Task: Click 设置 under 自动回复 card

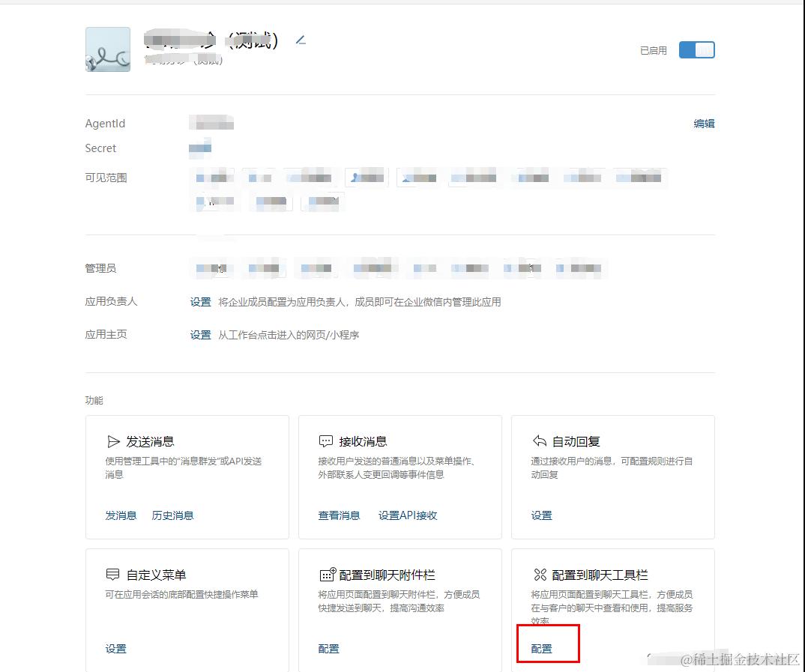Action: tap(541, 515)
